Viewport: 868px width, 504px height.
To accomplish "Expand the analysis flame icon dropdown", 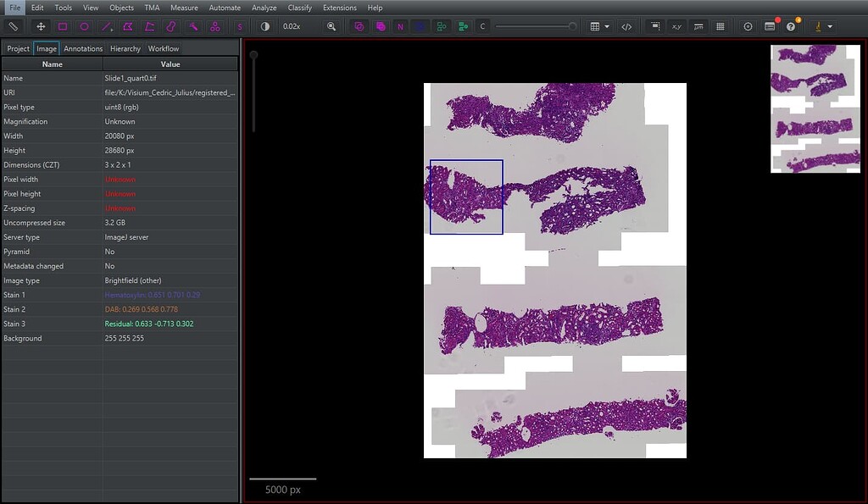I will pos(828,26).
